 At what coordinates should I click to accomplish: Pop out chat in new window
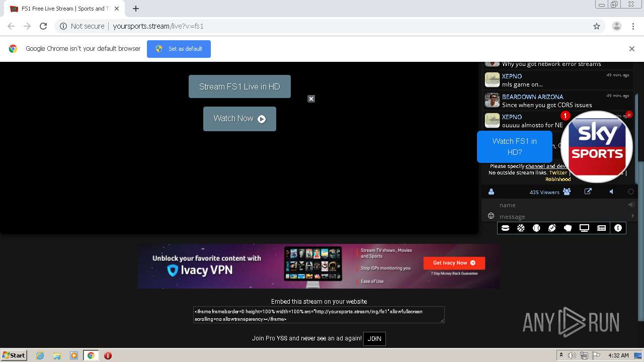click(x=588, y=192)
